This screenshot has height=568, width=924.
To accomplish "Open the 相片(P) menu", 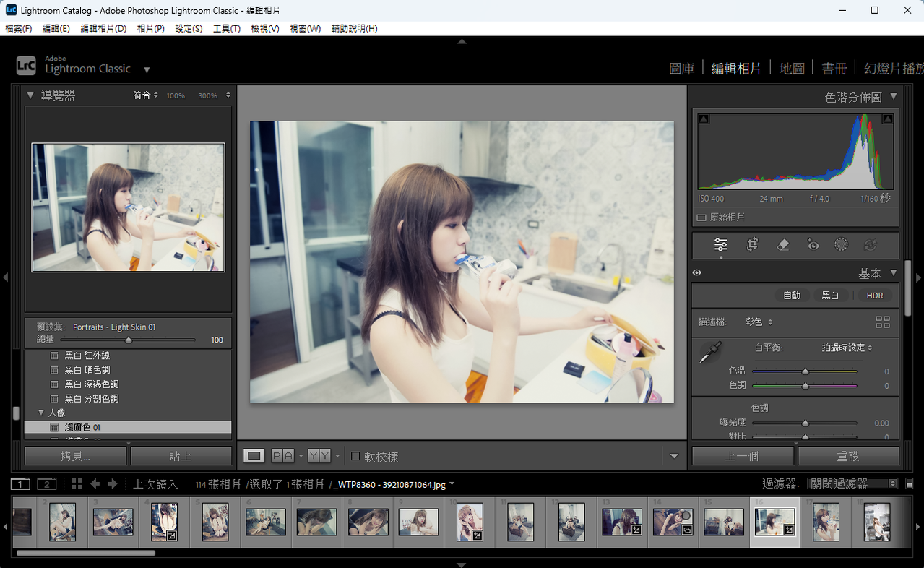I will point(151,29).
